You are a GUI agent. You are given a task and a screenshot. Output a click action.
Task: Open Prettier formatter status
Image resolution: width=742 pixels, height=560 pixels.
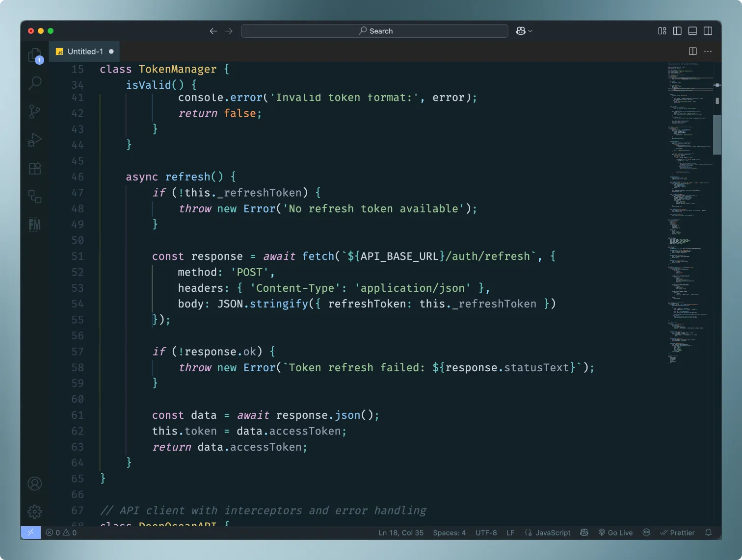[677, 533]
